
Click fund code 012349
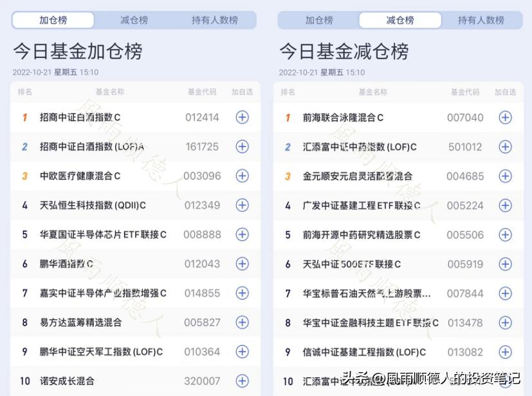[202, 205]
